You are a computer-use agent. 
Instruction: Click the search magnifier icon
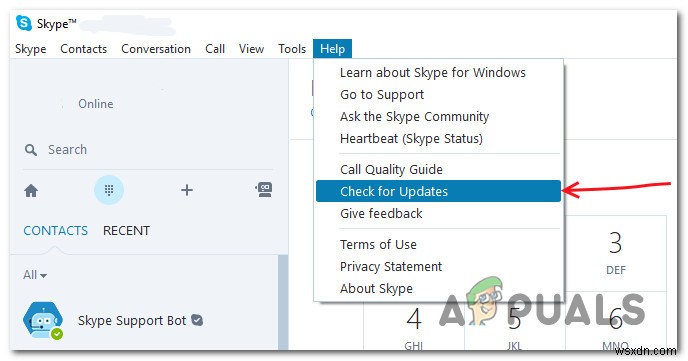pos(31,150)
